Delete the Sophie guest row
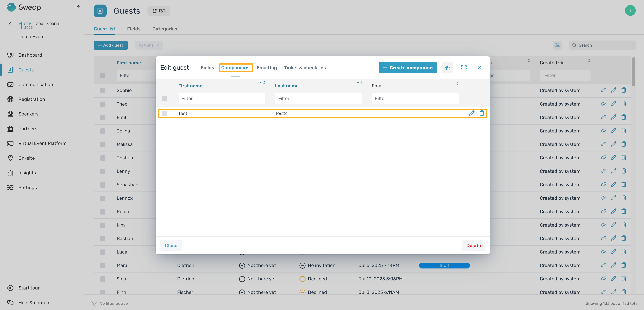 pos(624,90)
